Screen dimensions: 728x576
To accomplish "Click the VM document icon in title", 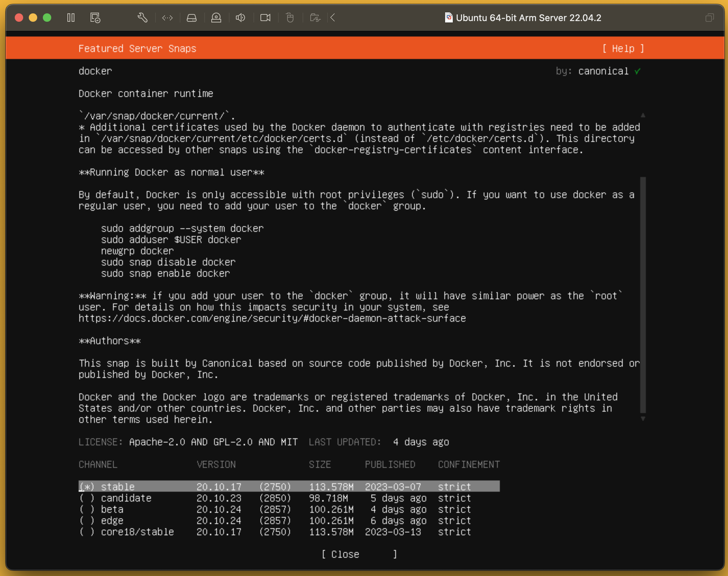I will (449, 18).
